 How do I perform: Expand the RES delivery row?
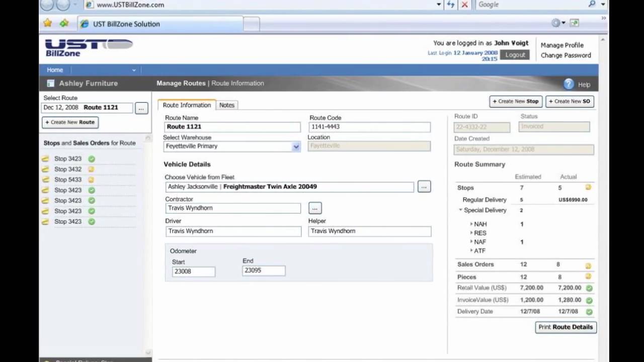(x=471, y=233)
